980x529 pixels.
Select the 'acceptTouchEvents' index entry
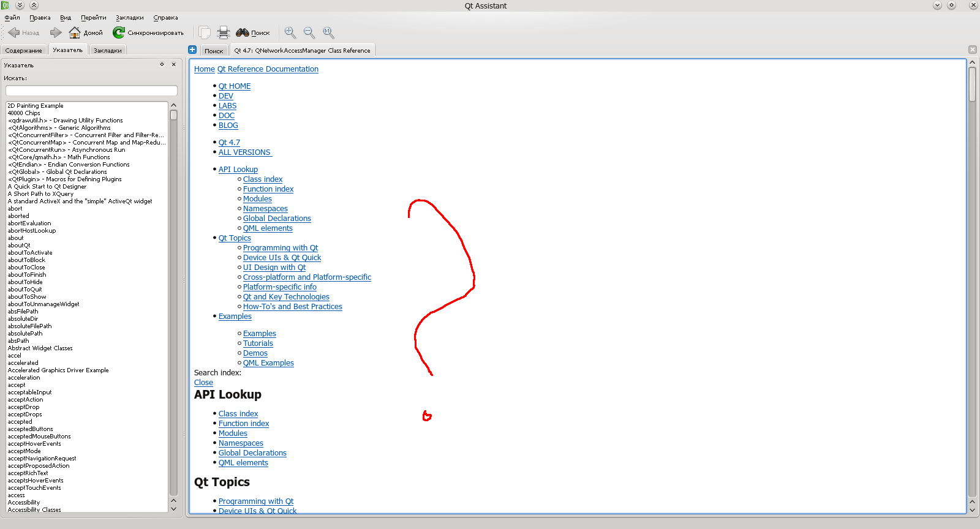click(34, 488)
